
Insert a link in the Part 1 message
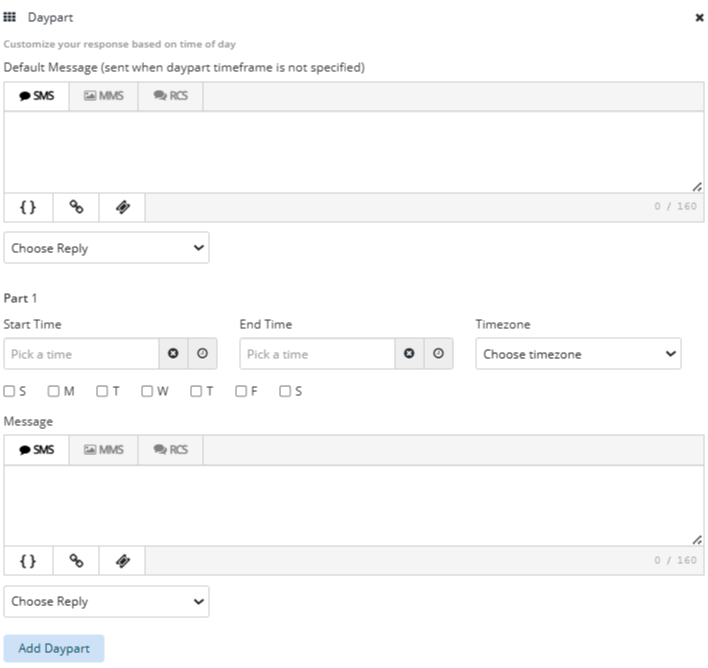(x=76, y=561)
